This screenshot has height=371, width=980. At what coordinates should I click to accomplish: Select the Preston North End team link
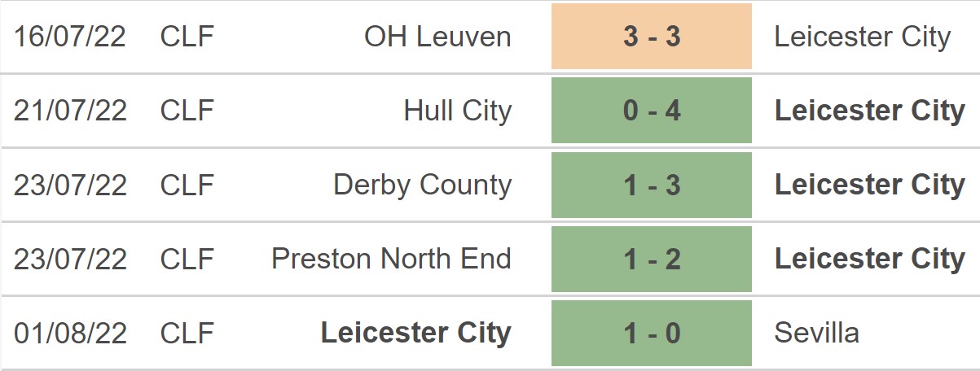[391, 259]
